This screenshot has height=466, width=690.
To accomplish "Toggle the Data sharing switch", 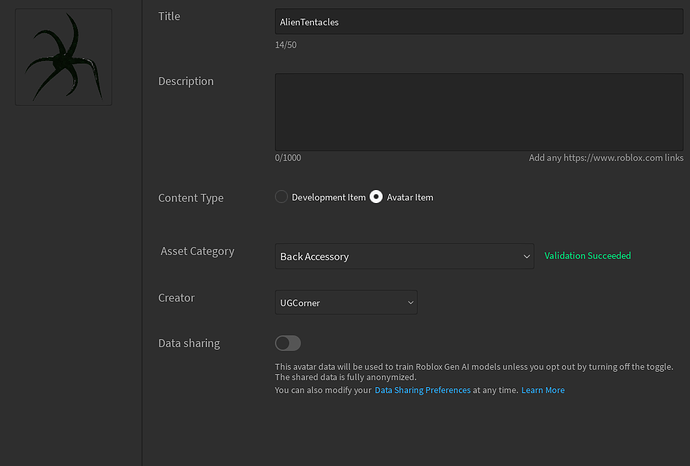I will (288, 343).
